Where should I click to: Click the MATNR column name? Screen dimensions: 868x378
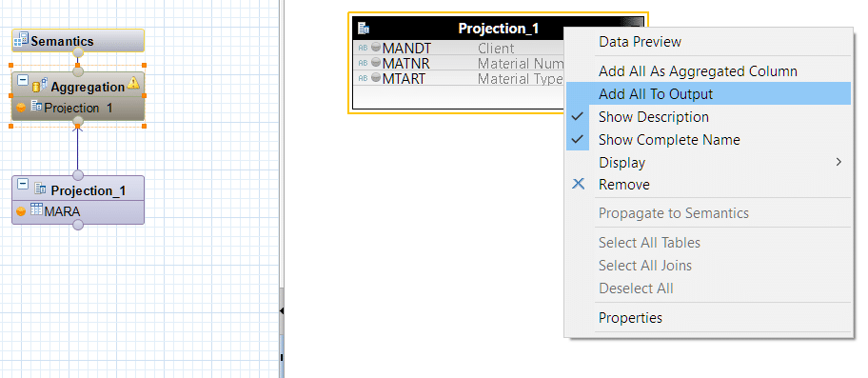pos(405,64)
